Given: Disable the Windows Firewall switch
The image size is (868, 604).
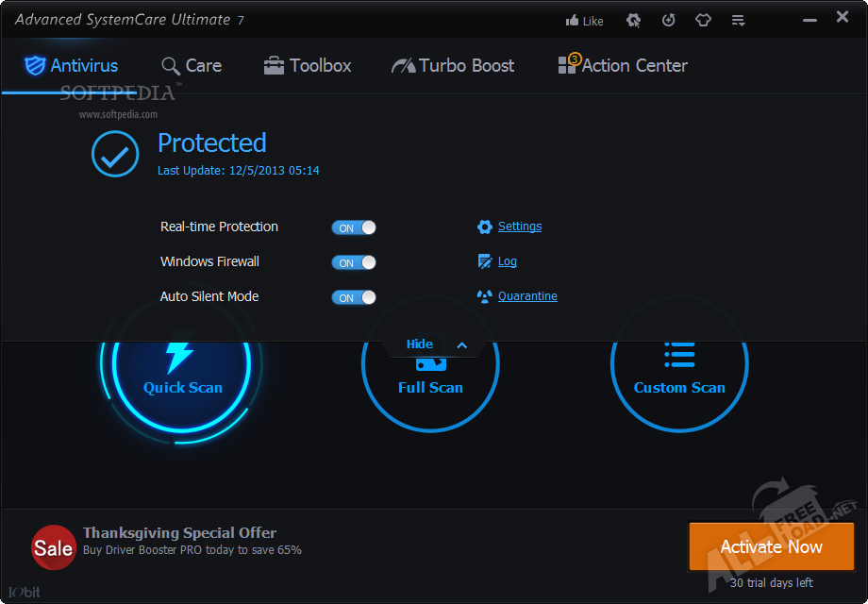Looking at the screenshot, I should [x=354, y=262].
